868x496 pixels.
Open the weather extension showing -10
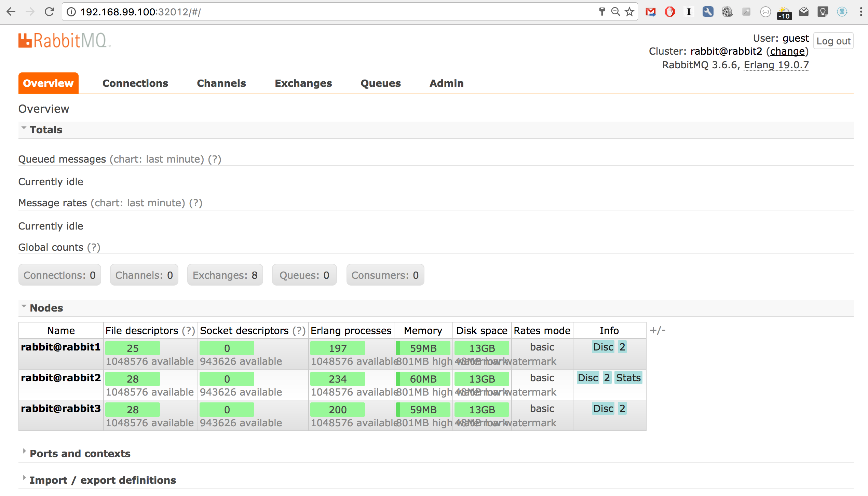pos(785,13)
